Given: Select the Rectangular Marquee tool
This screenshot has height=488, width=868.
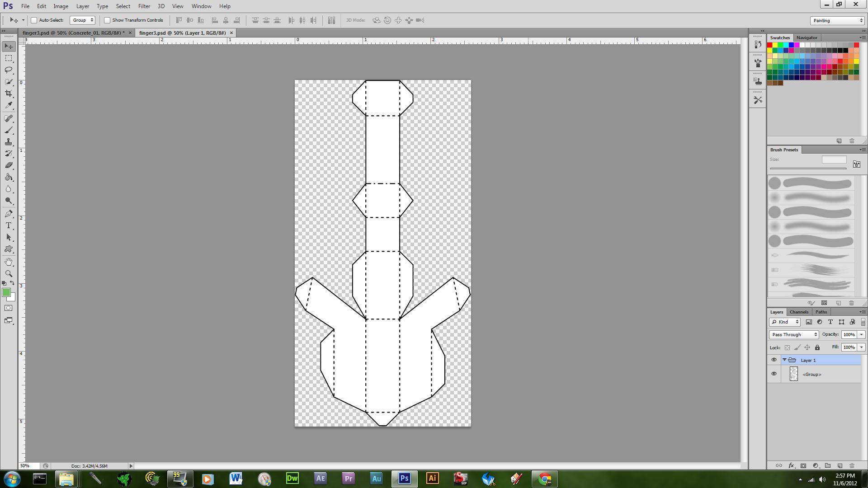Looking at the screenshot, I should (9, 58).
